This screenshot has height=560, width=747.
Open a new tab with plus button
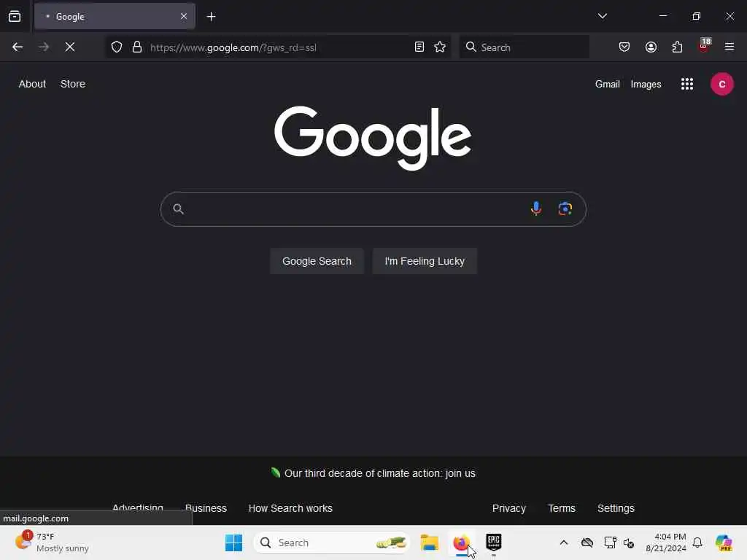point(211,17)
